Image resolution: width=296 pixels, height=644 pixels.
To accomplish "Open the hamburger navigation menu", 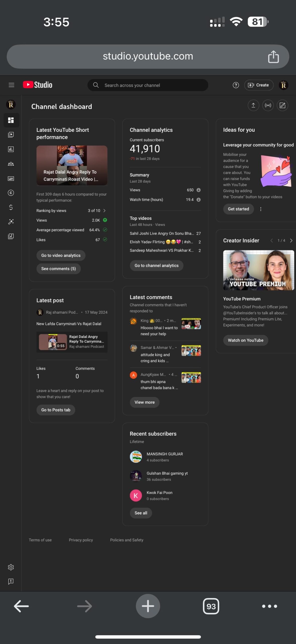I will (11, 85).
